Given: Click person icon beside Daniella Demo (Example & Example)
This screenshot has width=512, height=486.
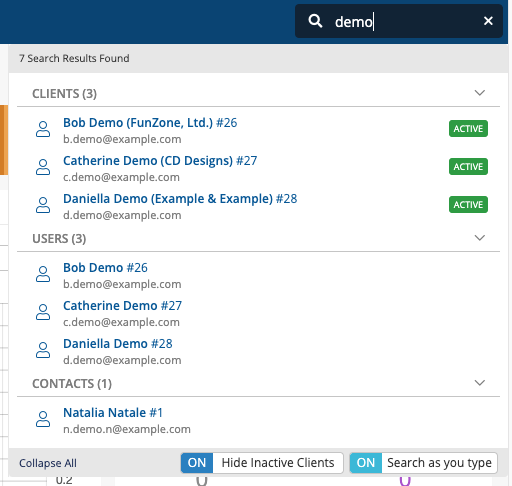Looking at the screenshot, I should pos(43,205).
